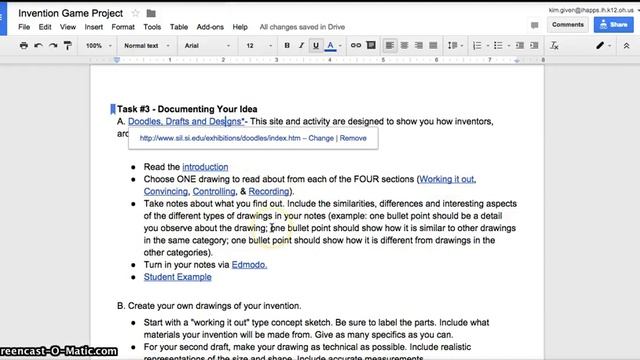Viewport: 640px width, 360px height.
Task: Collapse the menus with the double chevron
Action: tap(626, 45)
